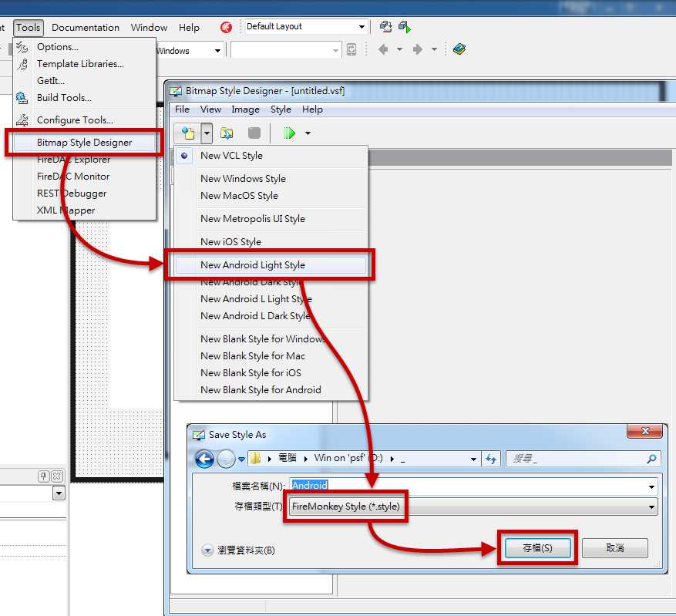676x616 pixels.
Task: Launch Bitmap Style Designer entry
Action: (85, 143)
